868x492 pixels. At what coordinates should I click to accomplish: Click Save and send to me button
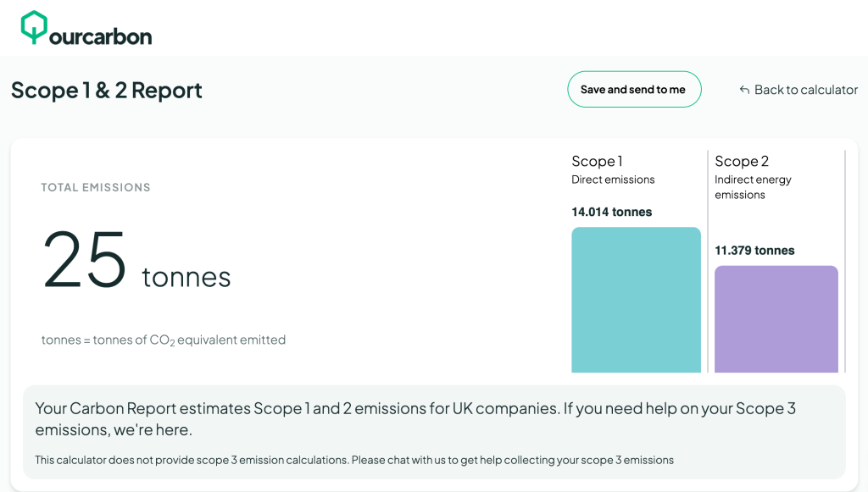(633, 90)
